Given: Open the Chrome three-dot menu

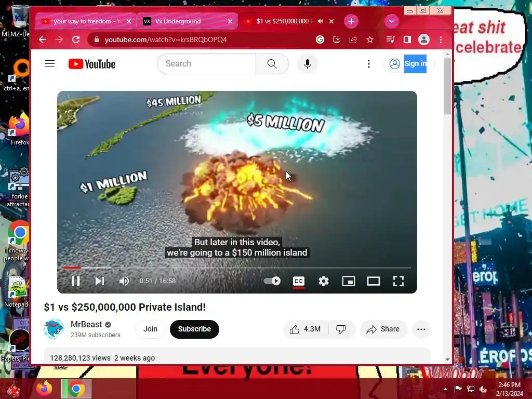Looking at the screenshot, I should point(441,39).
